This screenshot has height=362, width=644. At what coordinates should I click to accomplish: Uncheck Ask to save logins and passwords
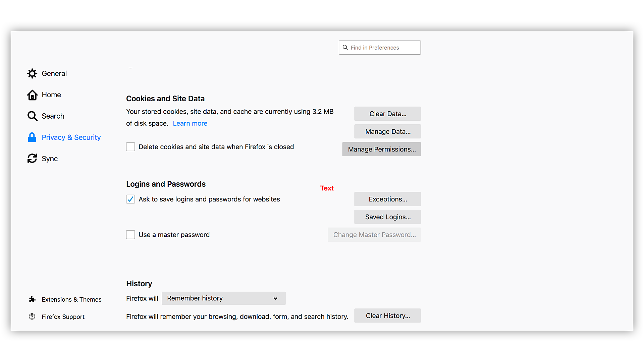(x=130, y=199)
